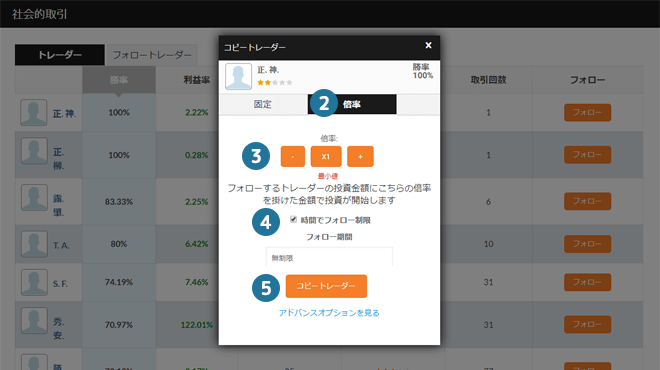Click avatar of T. A. trader
Image resolution: width=660 pixels, height=370 pixels.
point(34,244)
